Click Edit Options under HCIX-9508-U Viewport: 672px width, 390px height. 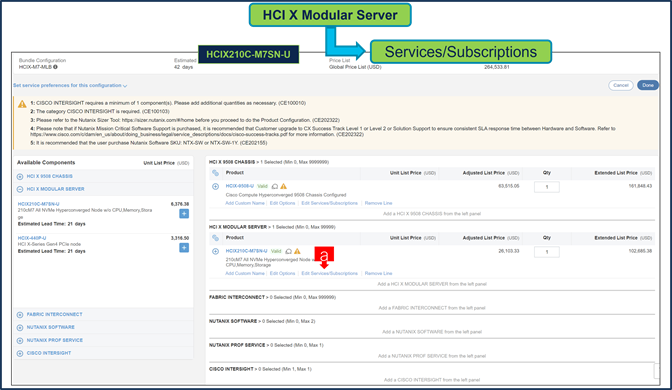tap(282, 203)
